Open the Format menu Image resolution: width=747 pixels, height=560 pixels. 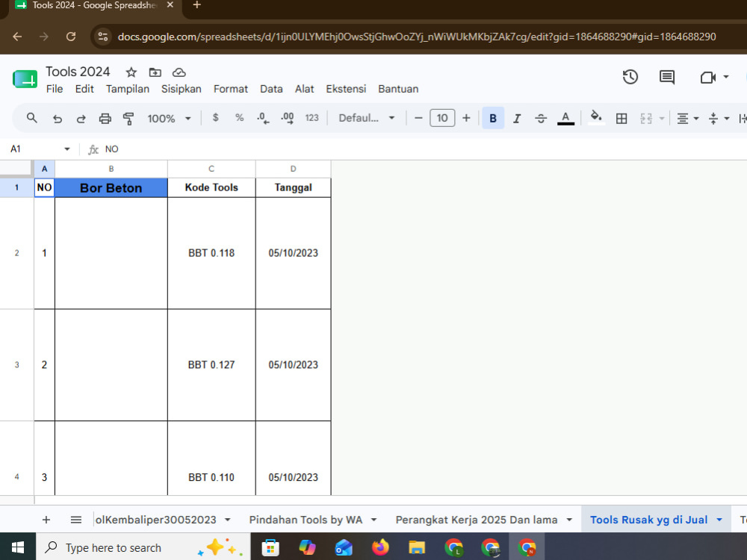[x=231, y=89]
